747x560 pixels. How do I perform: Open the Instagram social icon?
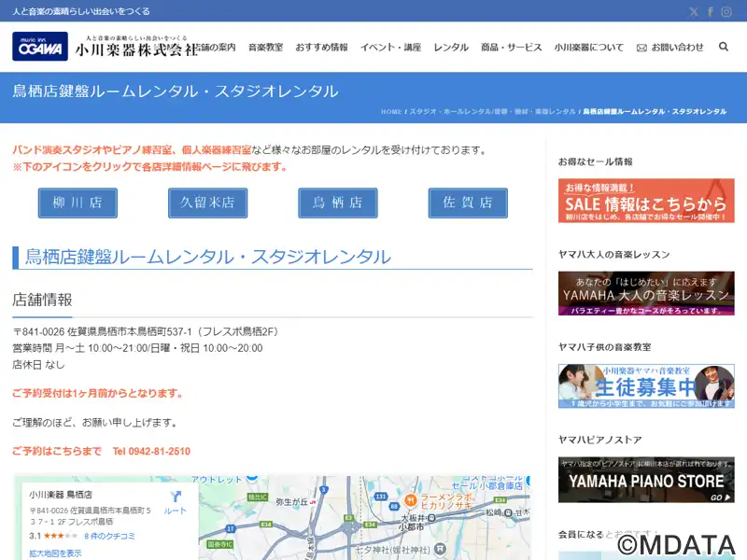tap(726, 12)
